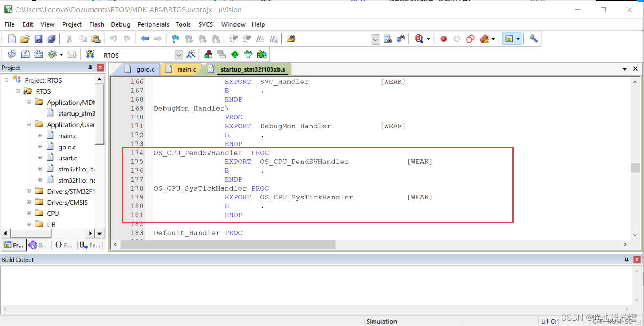Open the Project menu
This screenshot has width=644, height=326.
pyautogui.click(x=72, y=24)
